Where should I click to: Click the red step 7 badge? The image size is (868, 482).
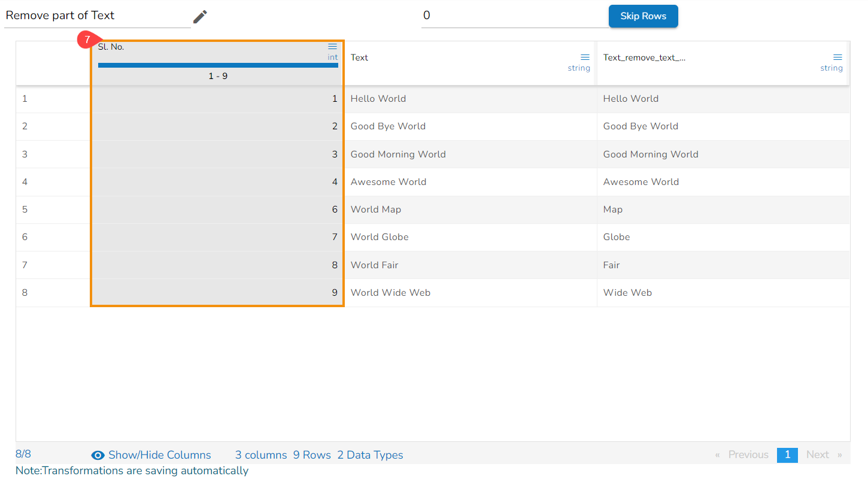[87, 40]
